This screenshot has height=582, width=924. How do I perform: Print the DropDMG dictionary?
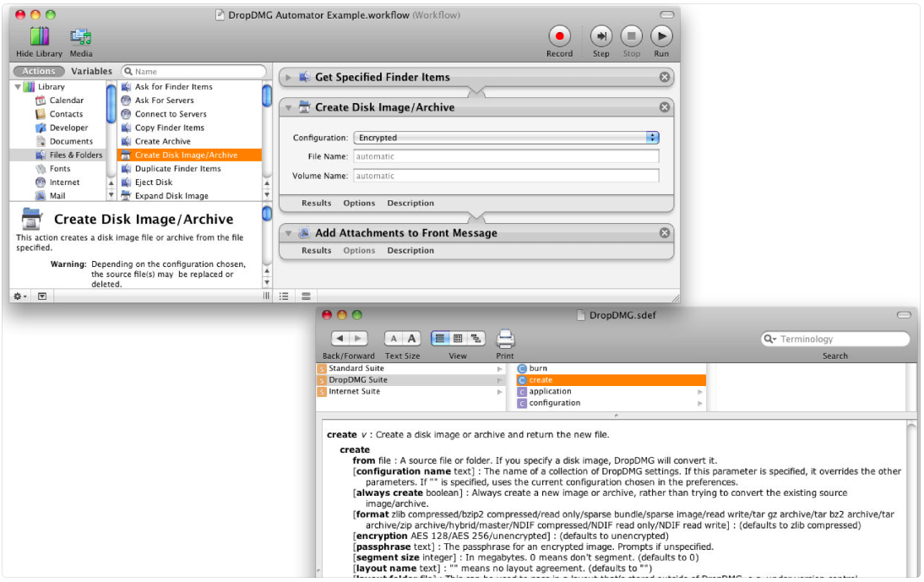(505, 339)
